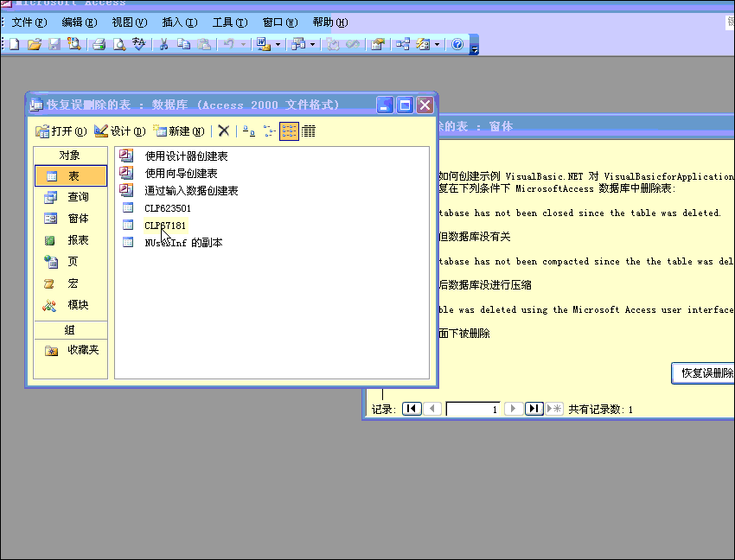Click the Print Preview magnifier icon
735x560 pixels.
[119, 45]
